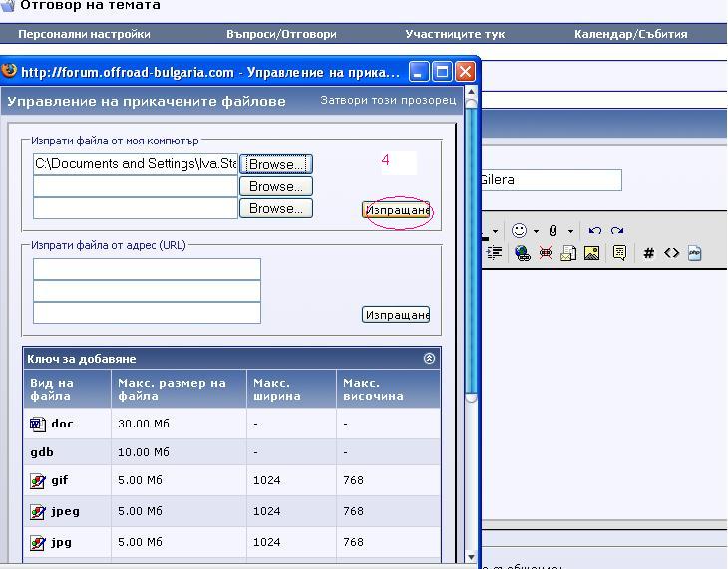Open the smiley dropdown arrow
Viewport: 728px width, 569px height.
(536, 231)
